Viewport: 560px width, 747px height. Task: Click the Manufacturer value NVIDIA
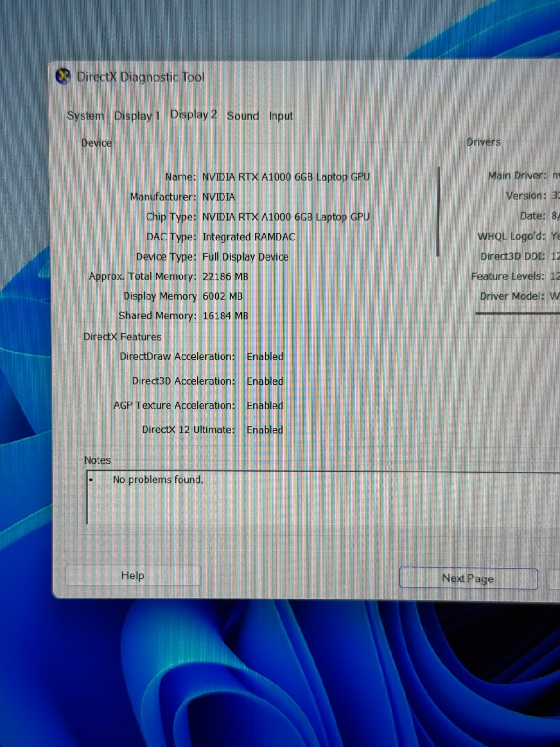[x=219, y=197]
